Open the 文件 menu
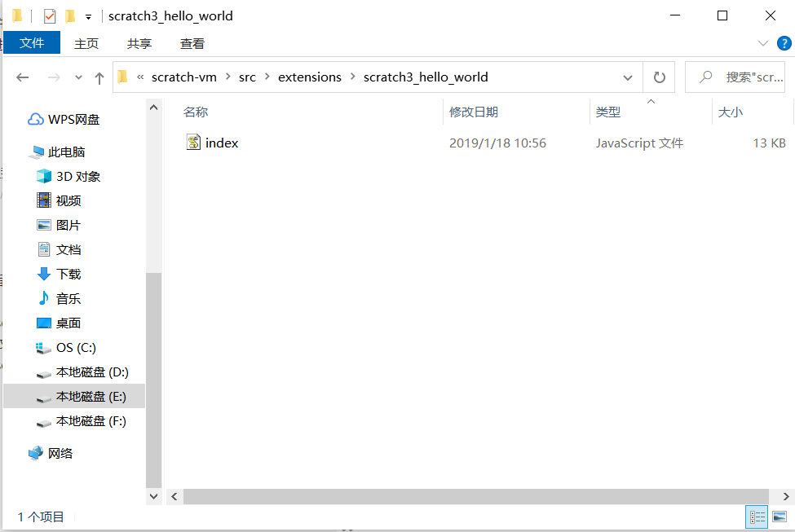 pyautogui.click(x=31, y=42)
